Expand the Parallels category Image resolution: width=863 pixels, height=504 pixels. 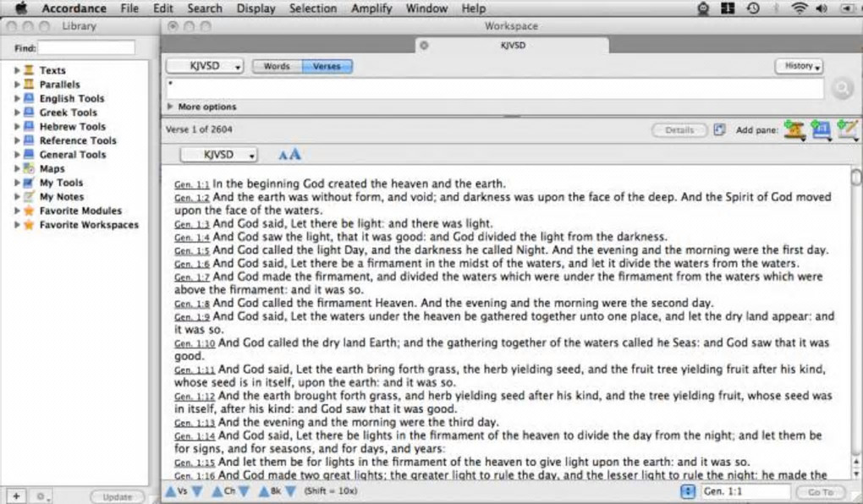tap(17, 85)
